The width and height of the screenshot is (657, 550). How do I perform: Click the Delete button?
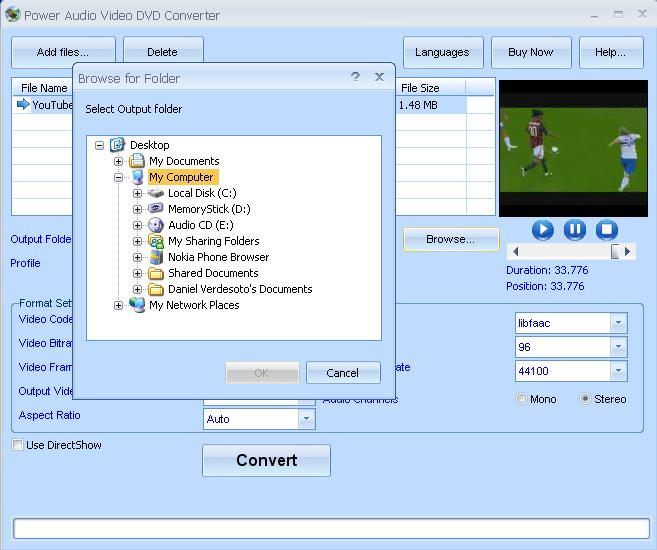163,52
